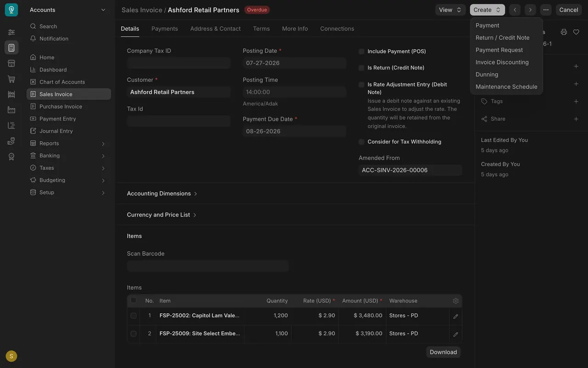588x368 pixels.
Task: Expand Reports in the sidebar
Action: (x=68, y=143)
